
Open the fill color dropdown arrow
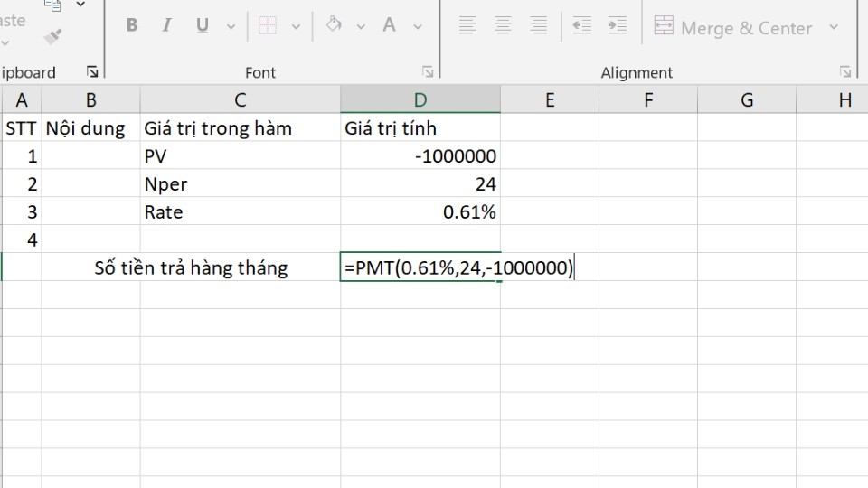point(361,26)
